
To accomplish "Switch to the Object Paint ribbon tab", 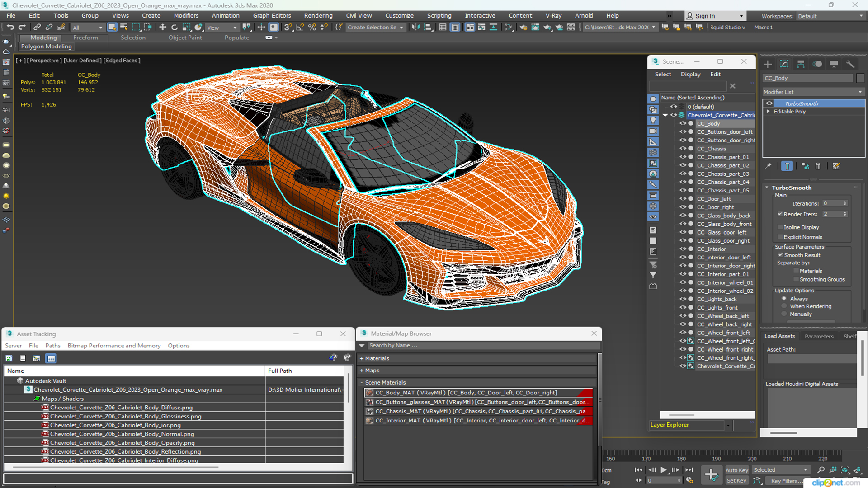I will 185,38.
